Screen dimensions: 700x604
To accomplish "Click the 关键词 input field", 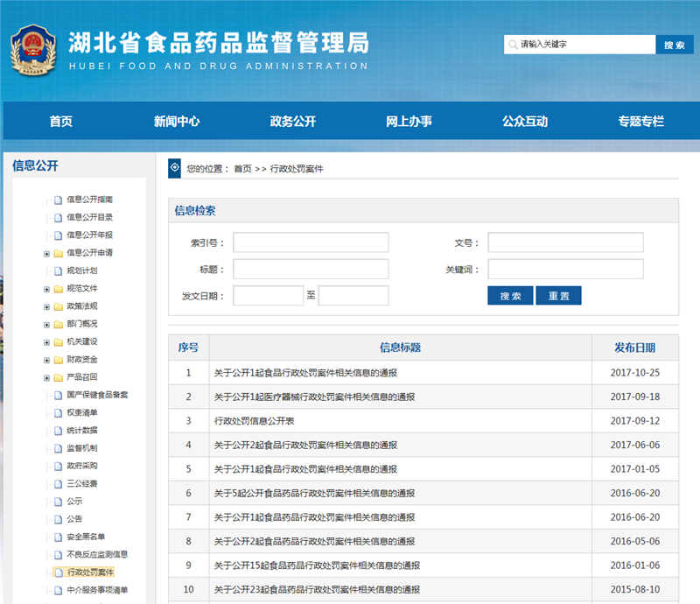I will point(565,269).
